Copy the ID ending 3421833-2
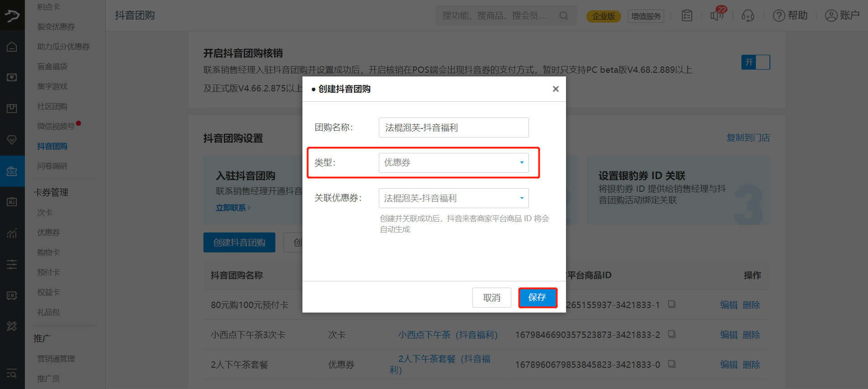This screenshot has height=389, width=868. 672,334
